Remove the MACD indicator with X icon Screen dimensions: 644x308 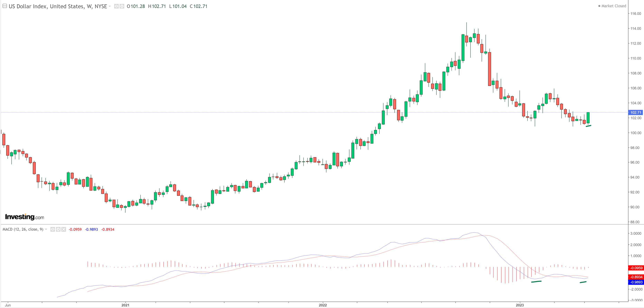63,229
